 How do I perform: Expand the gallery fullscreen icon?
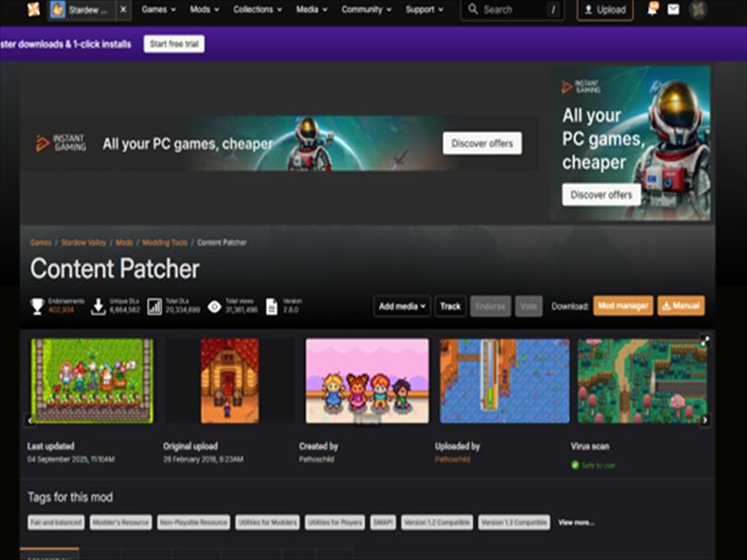(x=705, y=340)
